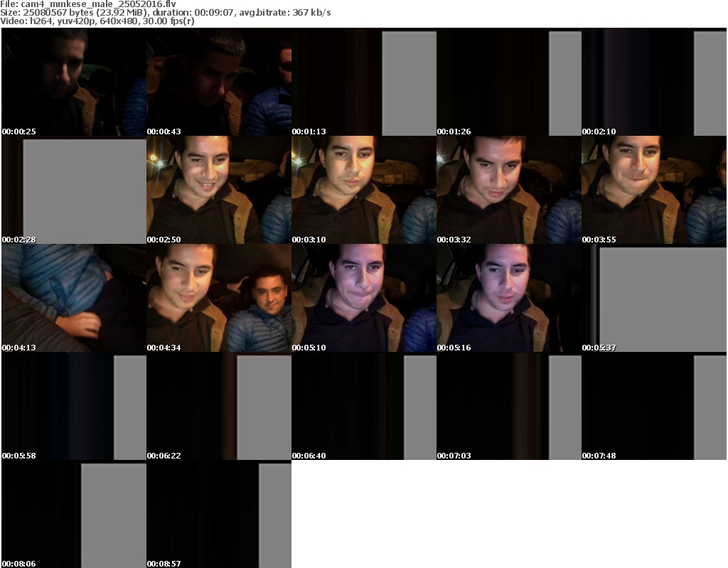This screenshot has width=728, height=568.
Task: Choose the thumbnail at 00:03:55
Action: tap(654, 190)
